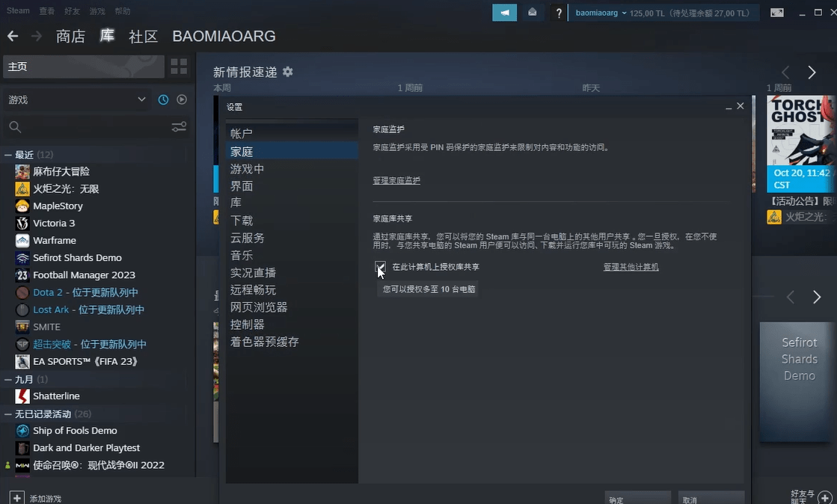Click the Dota 2 game icon
Viewport: 837px width, 504px height.
coord(22,292)
